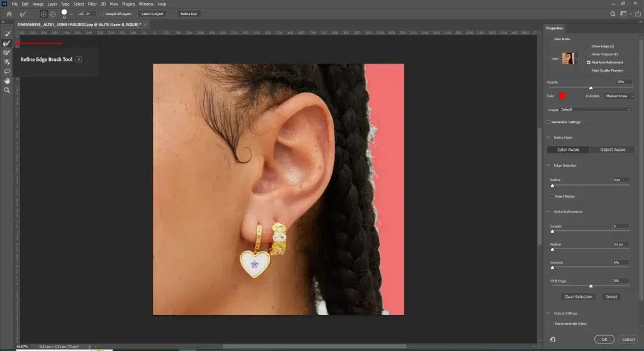Open the Plugins menu

pyautogui.click(x=128, y=4)
